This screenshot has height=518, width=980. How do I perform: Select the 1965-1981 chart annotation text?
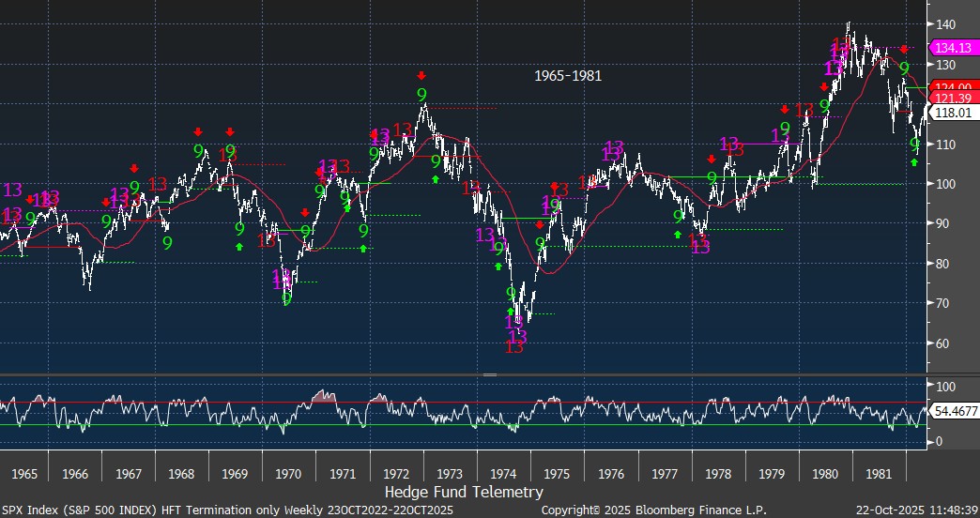coord(568,75)
